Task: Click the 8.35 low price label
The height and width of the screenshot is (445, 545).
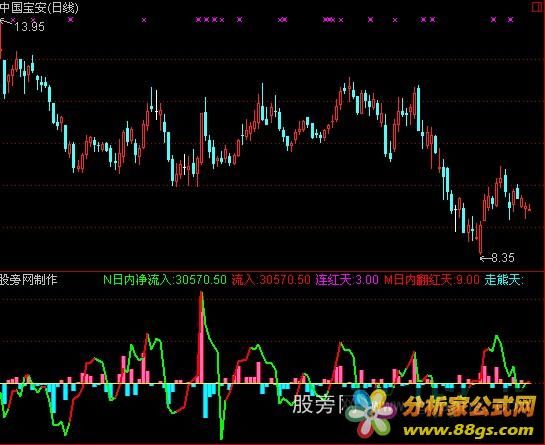Action: tap(503, 258)
